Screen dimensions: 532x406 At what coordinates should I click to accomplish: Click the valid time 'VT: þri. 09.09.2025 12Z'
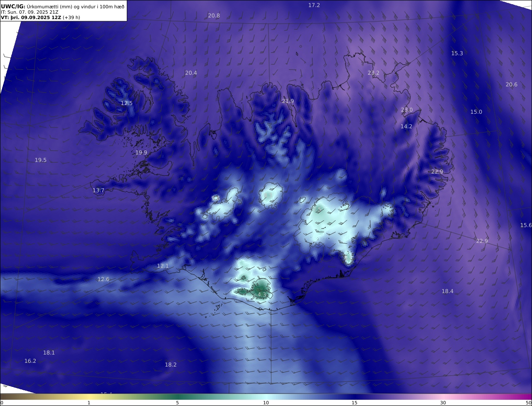[x=31, y=17]
